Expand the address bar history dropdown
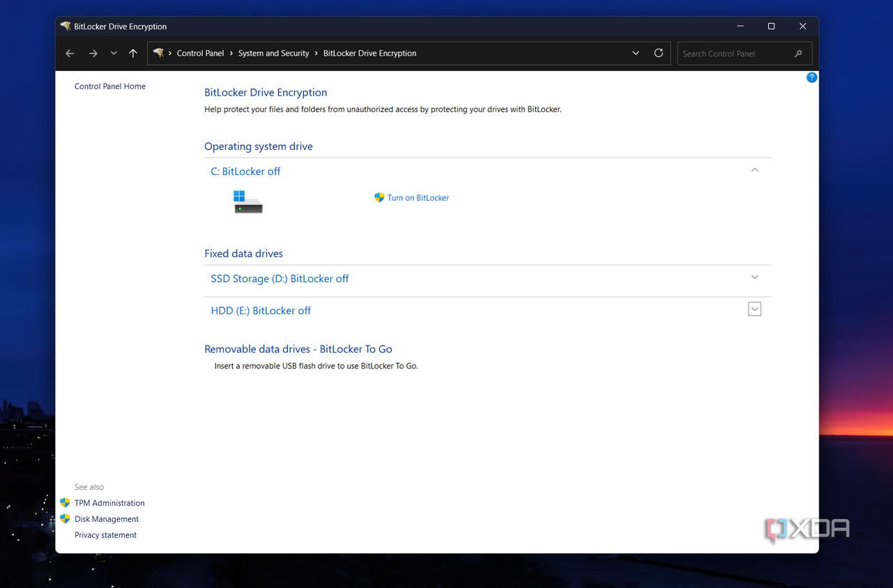This screenshot has width=893, height=588. point(636,54)
